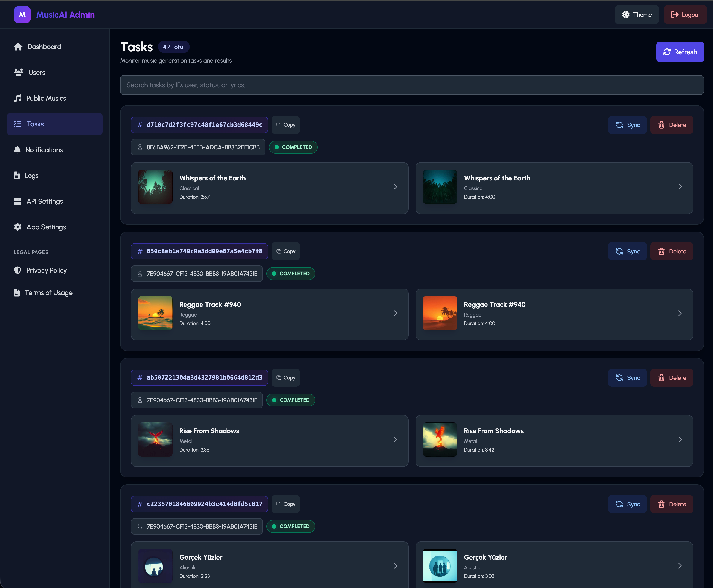The height and width of the screenshot is (588, 713).
Task: Open Public Musics page
Action: tap(55, 98)
